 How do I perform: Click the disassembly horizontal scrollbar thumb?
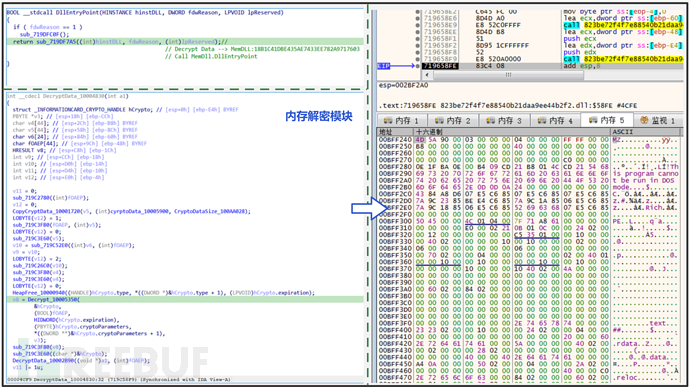click(x=508, y=75)
